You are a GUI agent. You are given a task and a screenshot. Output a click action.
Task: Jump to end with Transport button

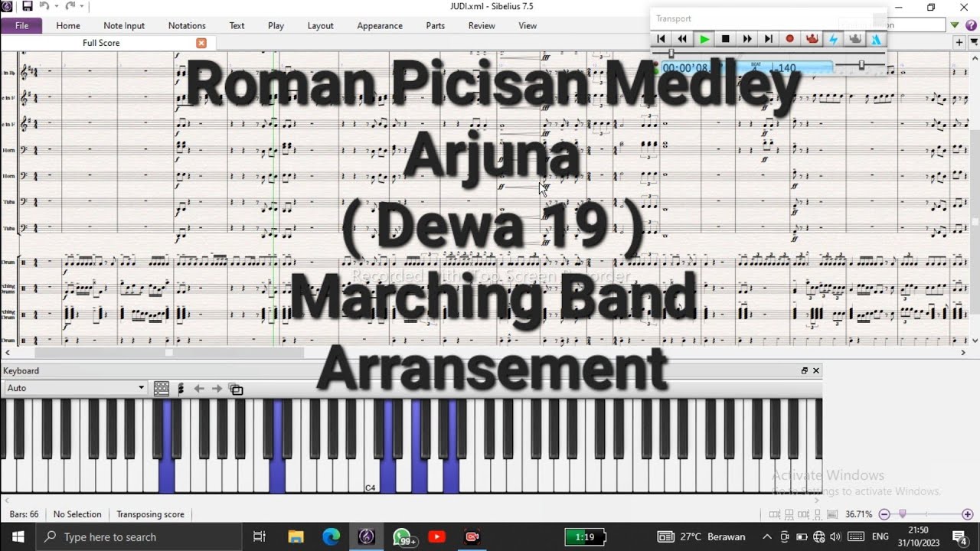click(x=769, y=39)
